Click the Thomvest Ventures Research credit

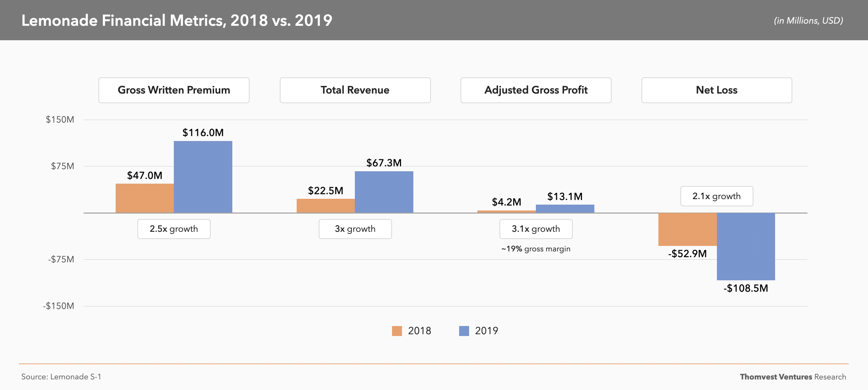point(793,377)
